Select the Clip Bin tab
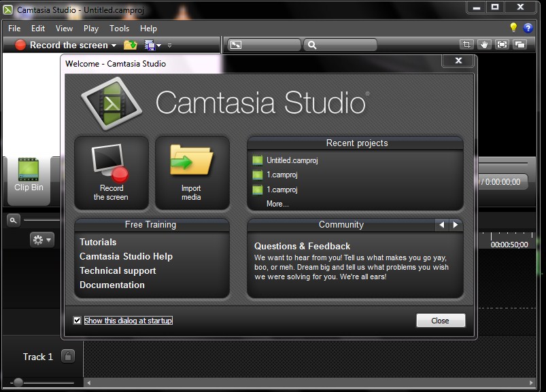Image resolution: width=546 pixels, height=392 pixels. point(29,180)
